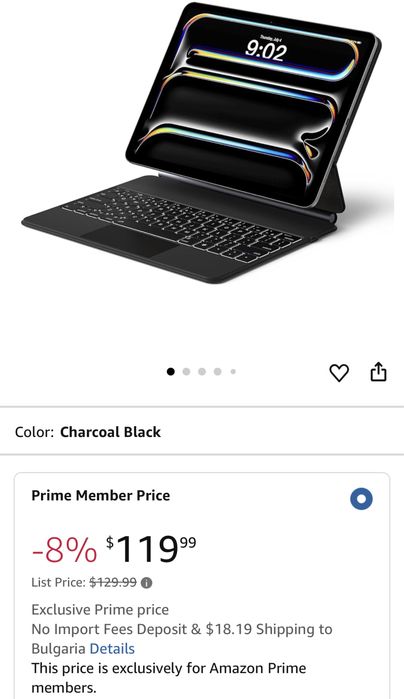Viewport: 404px width, 699px height.
Task: Jump to second image carousel dot
Action: point(186,371)
